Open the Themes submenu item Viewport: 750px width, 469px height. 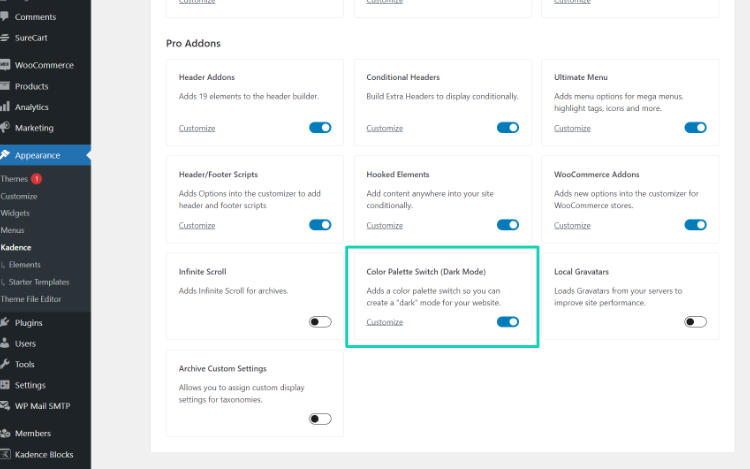pos(14,179)
